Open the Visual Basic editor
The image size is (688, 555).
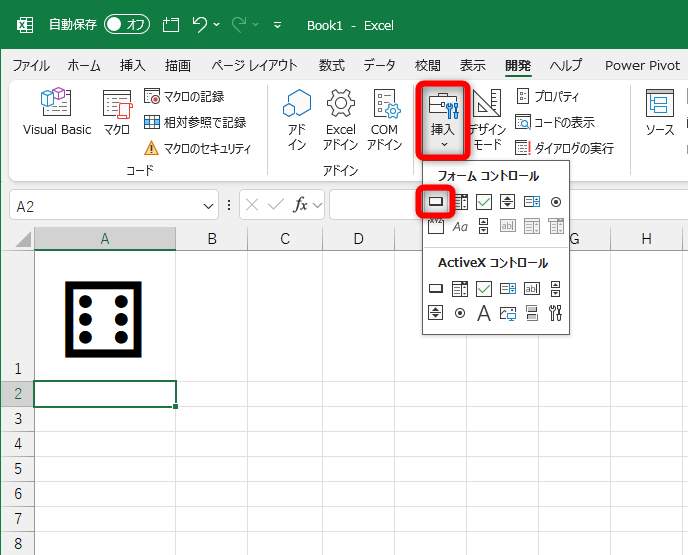57,111
